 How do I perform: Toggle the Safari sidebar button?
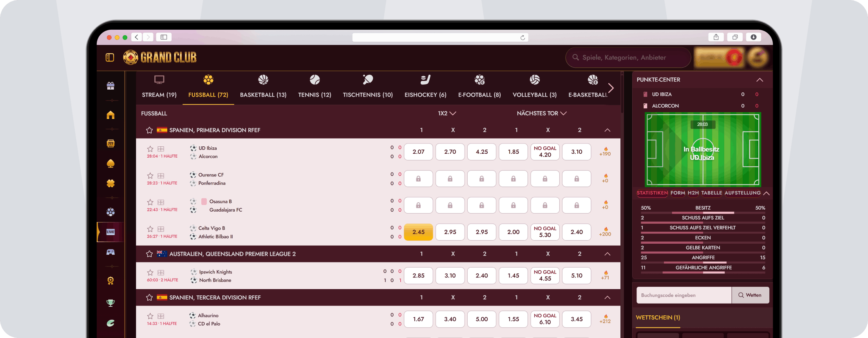coord(164,37)
